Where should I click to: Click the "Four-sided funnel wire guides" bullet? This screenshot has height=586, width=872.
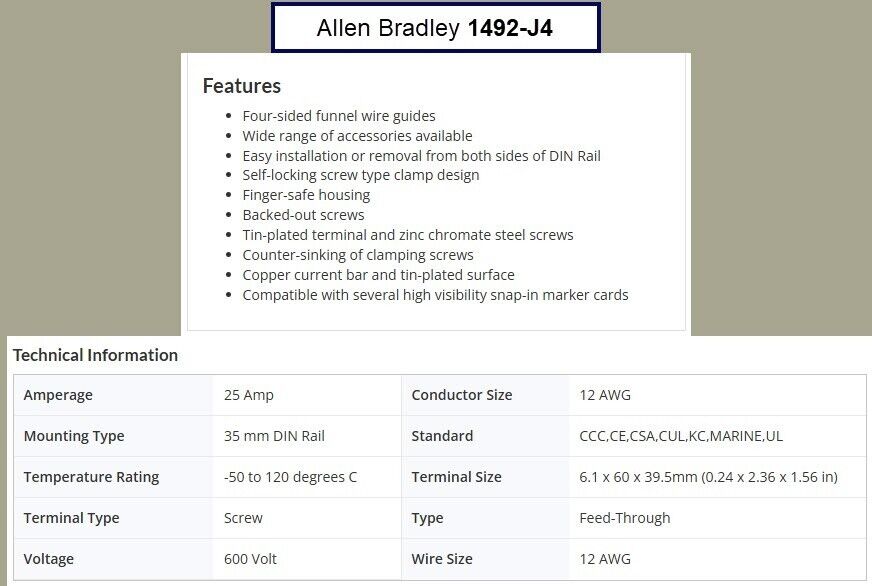[x=339, y=116]
